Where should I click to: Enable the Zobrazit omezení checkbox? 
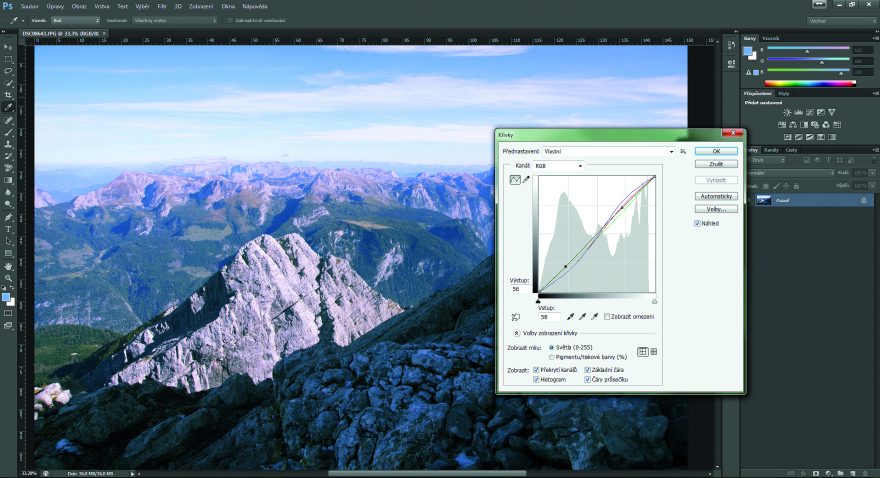click(x=608, y=317)
